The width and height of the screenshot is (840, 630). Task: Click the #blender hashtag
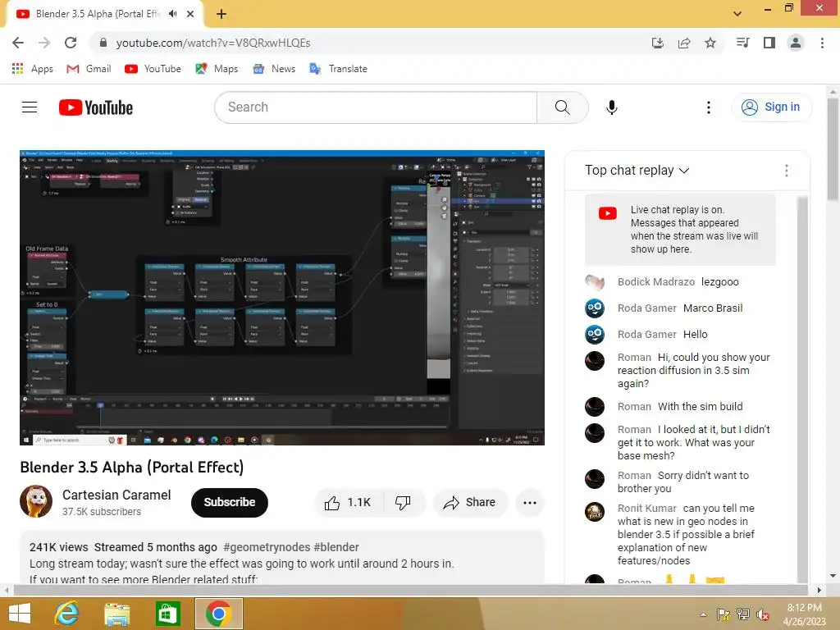click(x=336, y=547)
